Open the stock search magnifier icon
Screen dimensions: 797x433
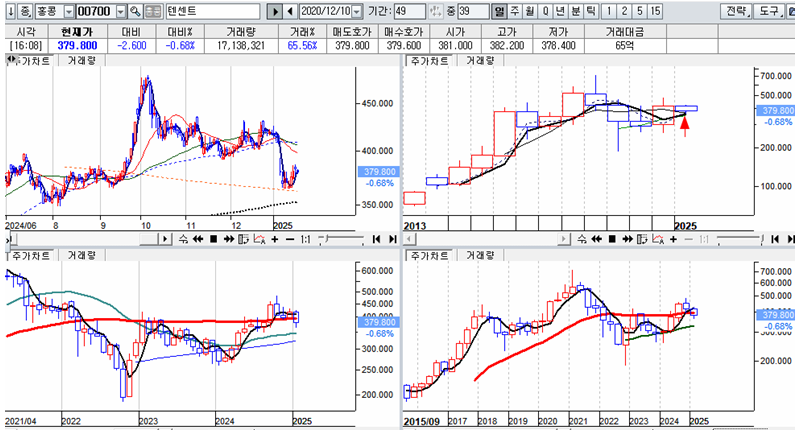point(135,11)
